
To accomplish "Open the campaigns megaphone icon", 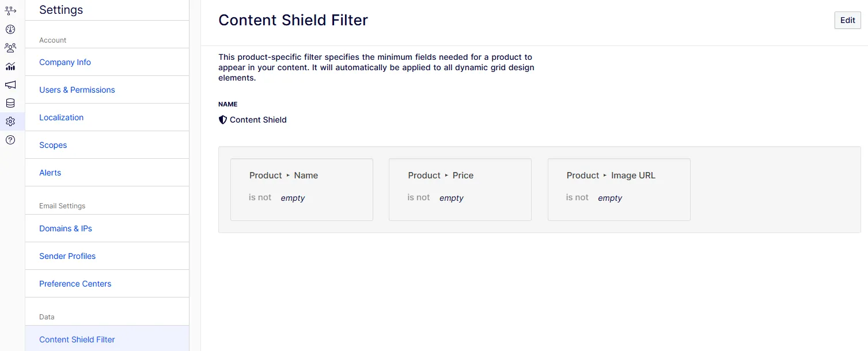I will click(x=10, y=85).
